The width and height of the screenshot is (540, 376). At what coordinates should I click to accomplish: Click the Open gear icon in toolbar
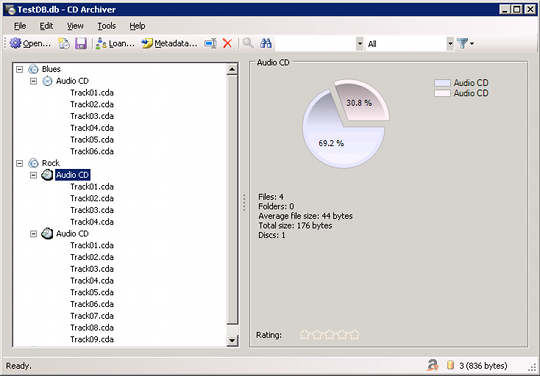(x=15, y=43)
